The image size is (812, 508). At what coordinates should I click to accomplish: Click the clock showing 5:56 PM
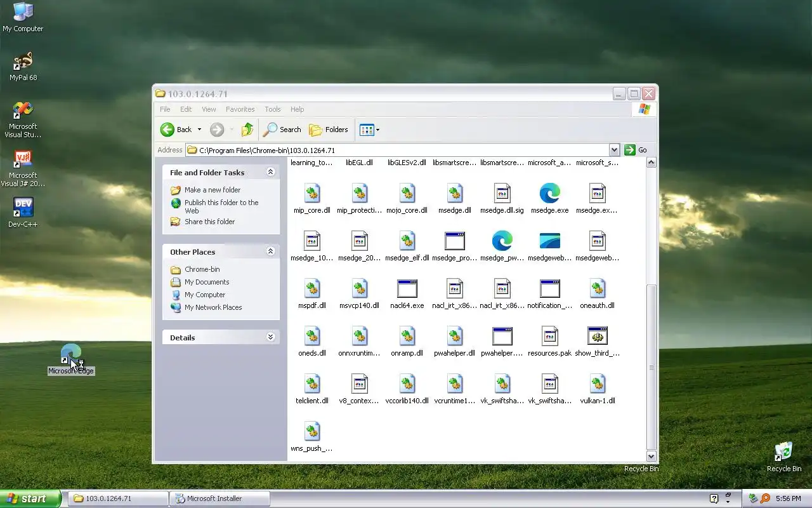[788, 498]
